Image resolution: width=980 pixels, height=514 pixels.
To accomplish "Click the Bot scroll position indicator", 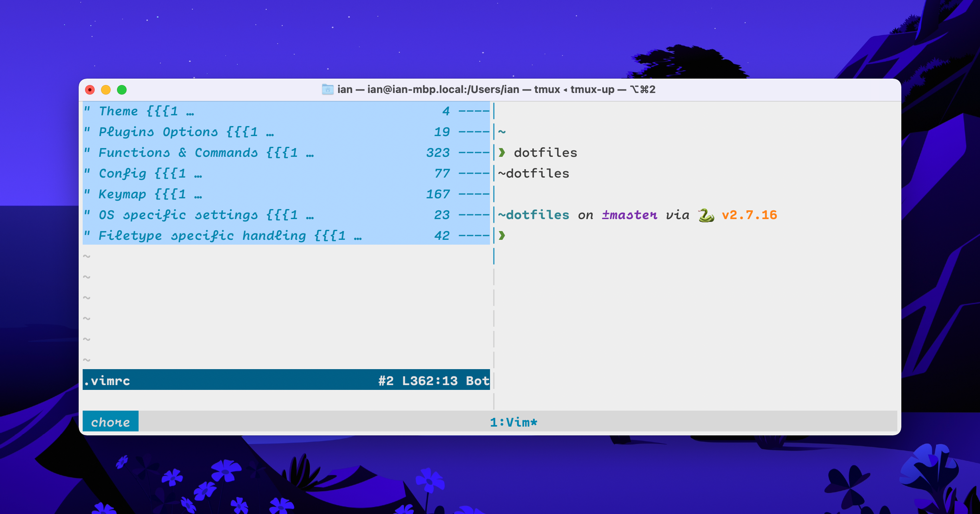I will tap(478, 381).
